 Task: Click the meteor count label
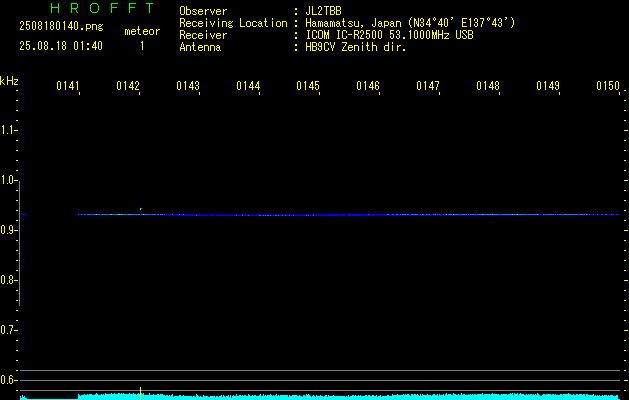[142, 31]
